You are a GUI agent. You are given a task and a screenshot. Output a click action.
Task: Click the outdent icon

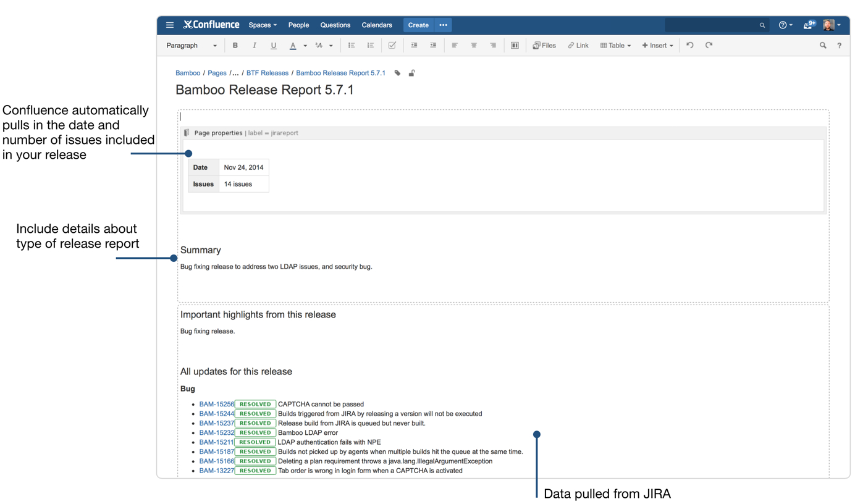[x=414, y=46]
